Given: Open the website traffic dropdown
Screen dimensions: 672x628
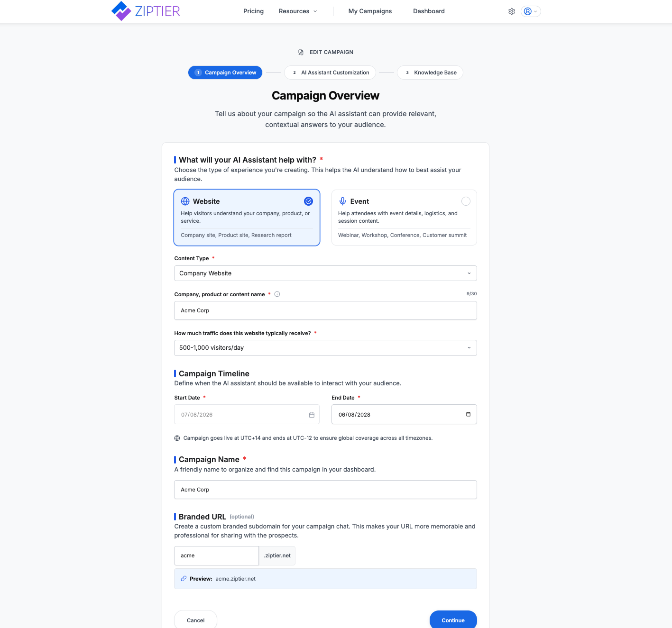Looking at the screenshot, I should (325, 348).
